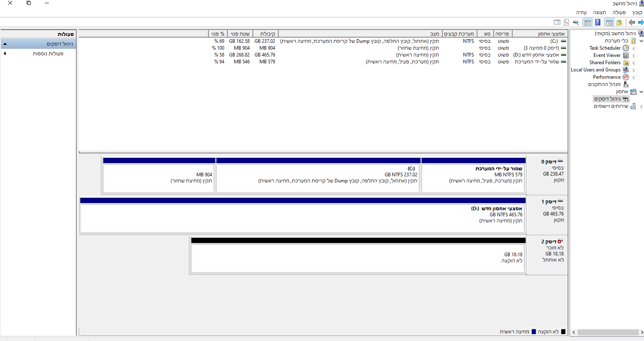Click the דיסק 2 icon with red mark

(560, 241)
